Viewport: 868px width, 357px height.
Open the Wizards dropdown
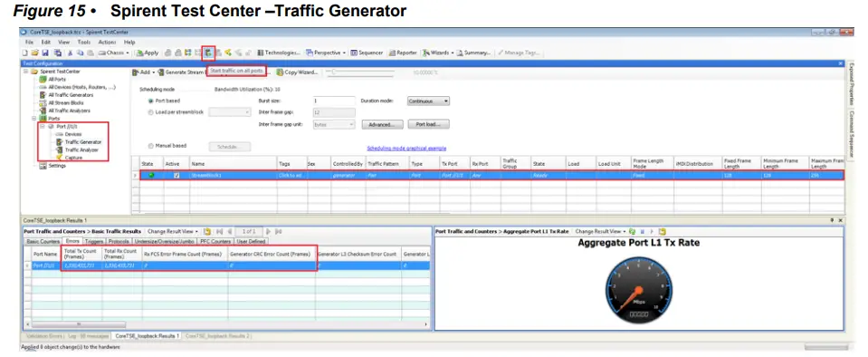[x=438, y=53]
